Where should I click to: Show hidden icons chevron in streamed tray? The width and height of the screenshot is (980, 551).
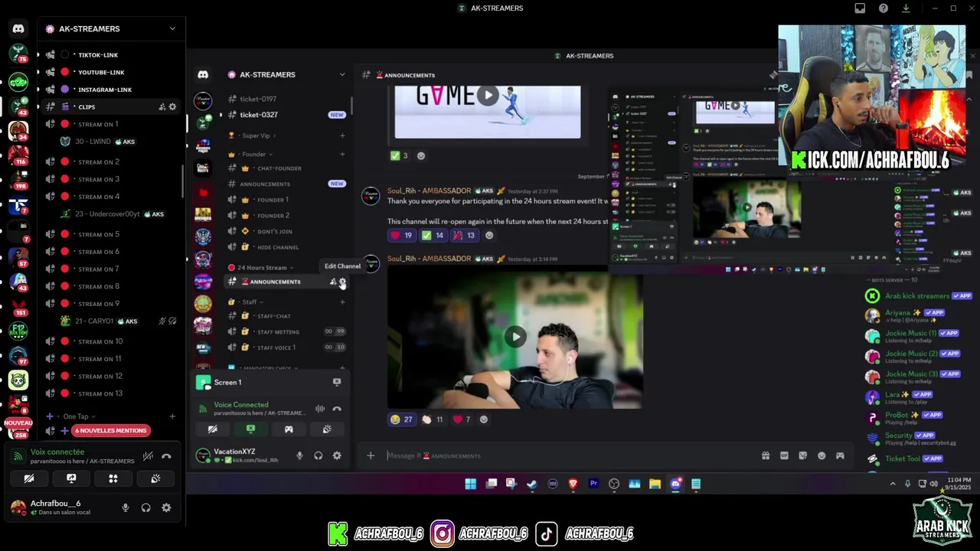892,484
